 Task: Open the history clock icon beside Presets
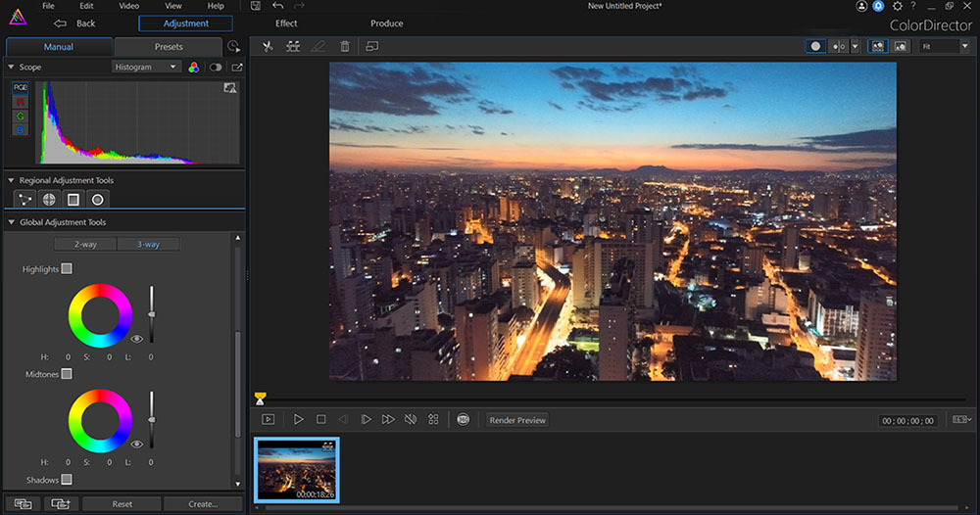pos(234,47)
